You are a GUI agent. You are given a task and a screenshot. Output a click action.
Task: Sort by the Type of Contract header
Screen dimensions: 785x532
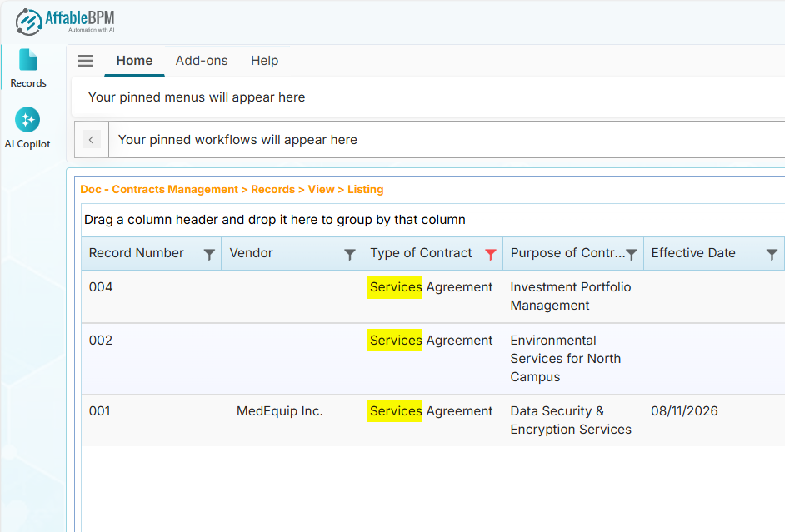pyautogui.click(x=421, y=253)
